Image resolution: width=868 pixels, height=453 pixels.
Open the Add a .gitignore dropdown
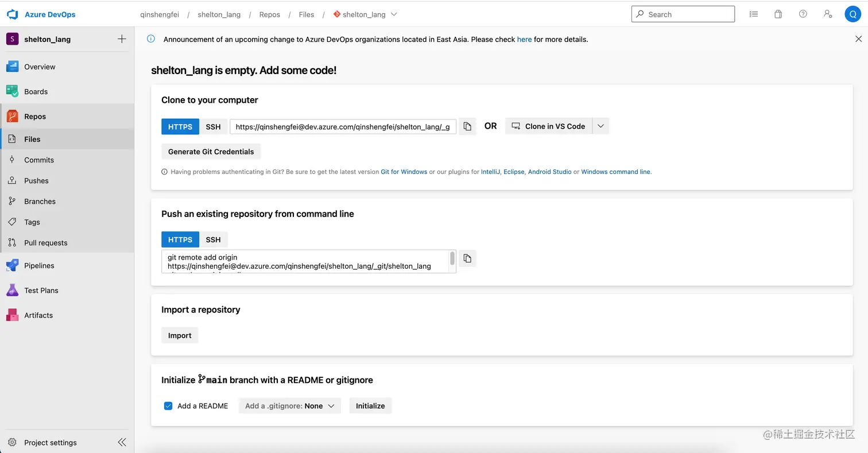289,406
